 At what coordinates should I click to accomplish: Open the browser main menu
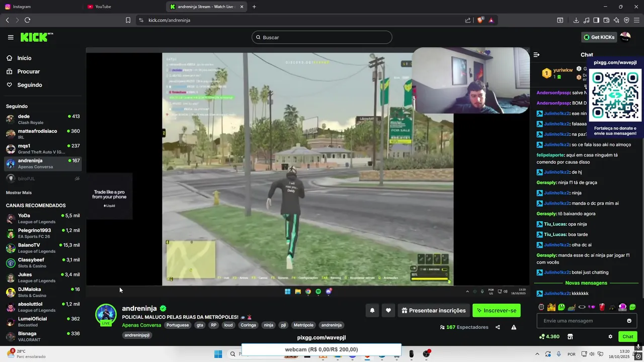click(637, 20)
